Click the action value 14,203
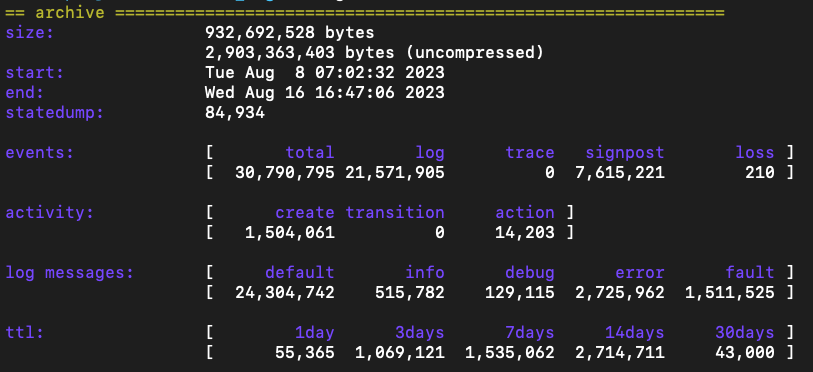Image resolution: width=813 pixels, height=372 pixels. tap(525, 232)
